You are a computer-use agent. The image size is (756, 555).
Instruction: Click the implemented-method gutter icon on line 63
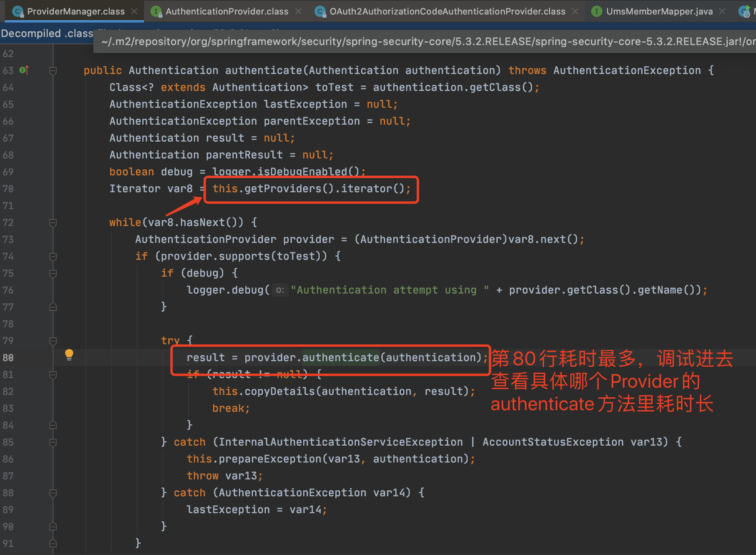point(24,70)
